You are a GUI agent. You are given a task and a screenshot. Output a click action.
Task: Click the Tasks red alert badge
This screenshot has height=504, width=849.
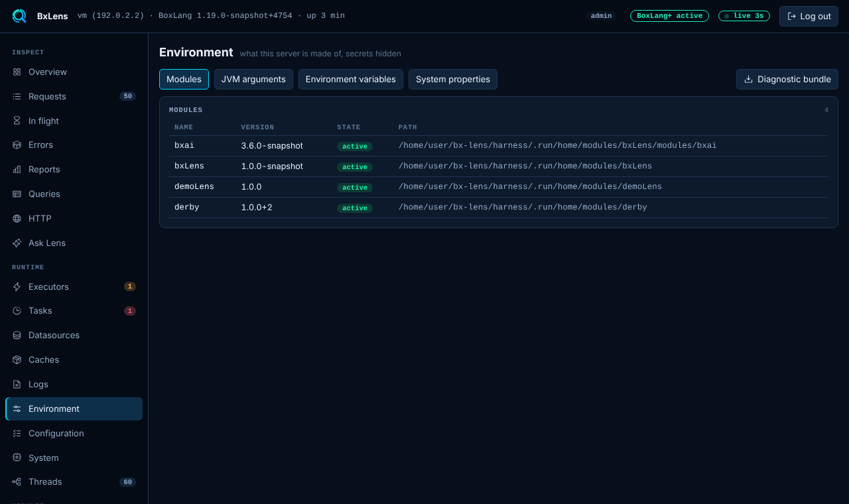(130, 311)
